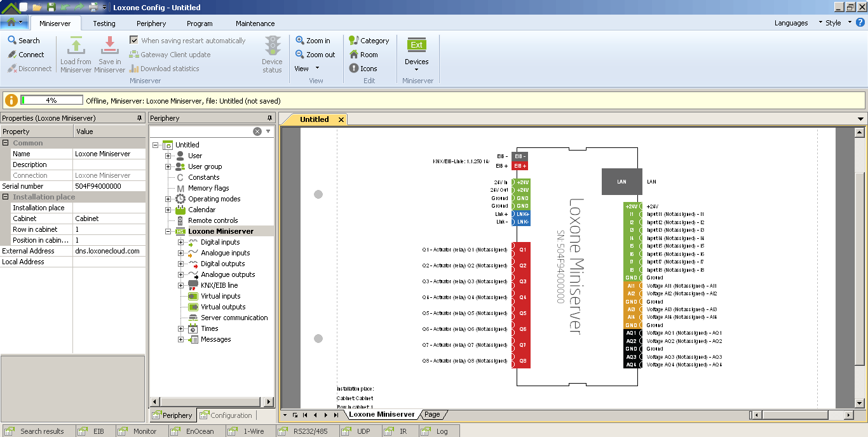Click the External Address value dns.loxonecloud.com

[x=109, y=251]
